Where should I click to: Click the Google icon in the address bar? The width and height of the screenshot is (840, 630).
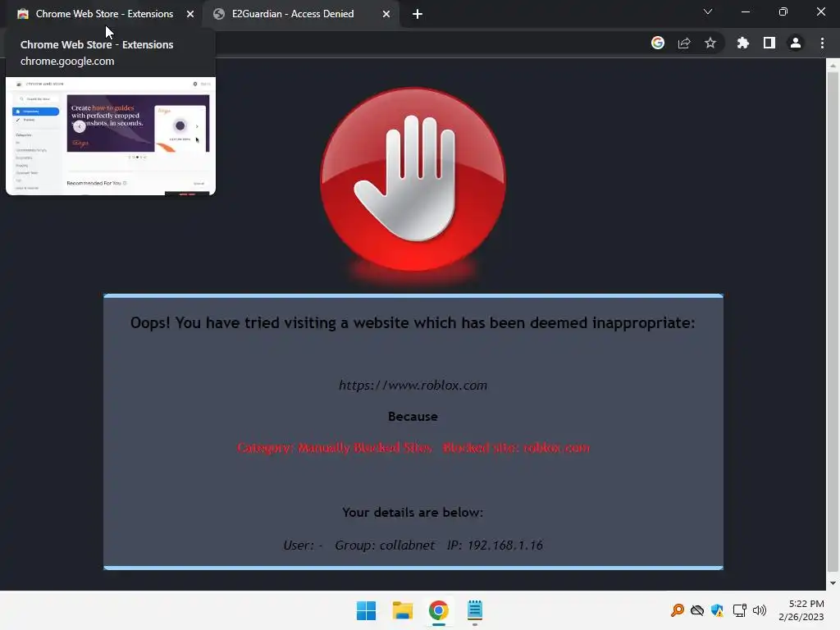click(x=658, y=43)
